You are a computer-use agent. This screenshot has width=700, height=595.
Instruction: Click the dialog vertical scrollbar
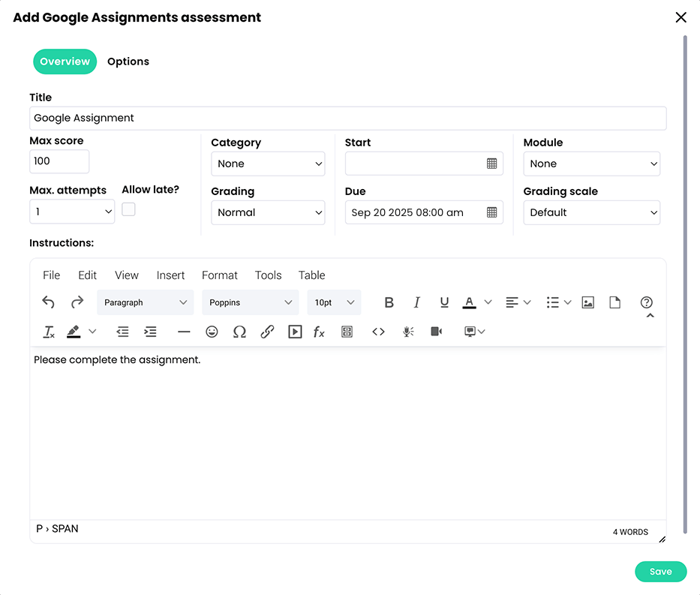(685, 285)
